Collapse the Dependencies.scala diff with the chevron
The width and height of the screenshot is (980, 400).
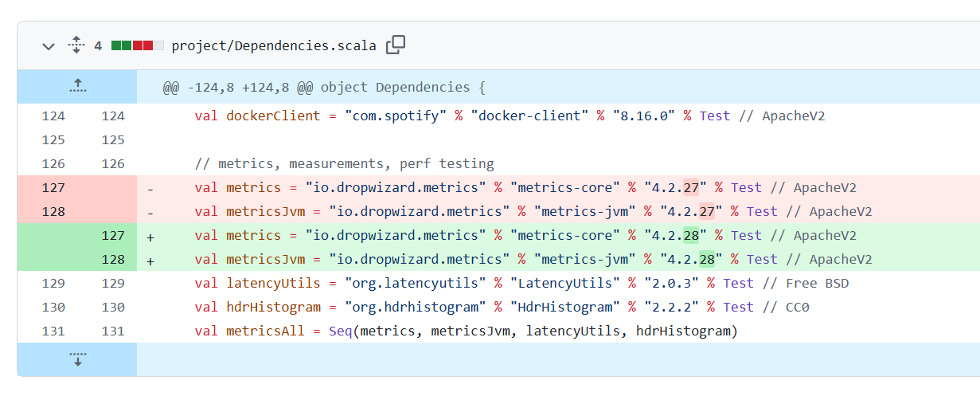coord(49,46)
